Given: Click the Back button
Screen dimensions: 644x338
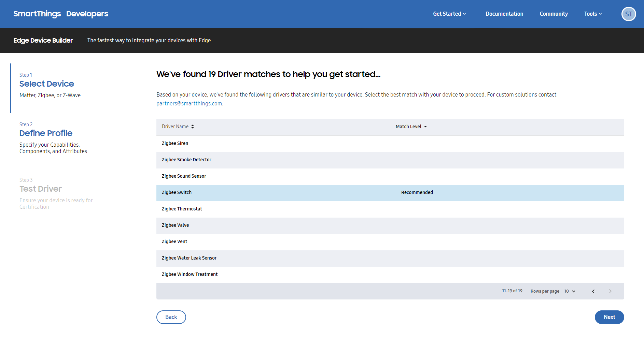Looking at the screenshot, I should [x=171, y=317].
